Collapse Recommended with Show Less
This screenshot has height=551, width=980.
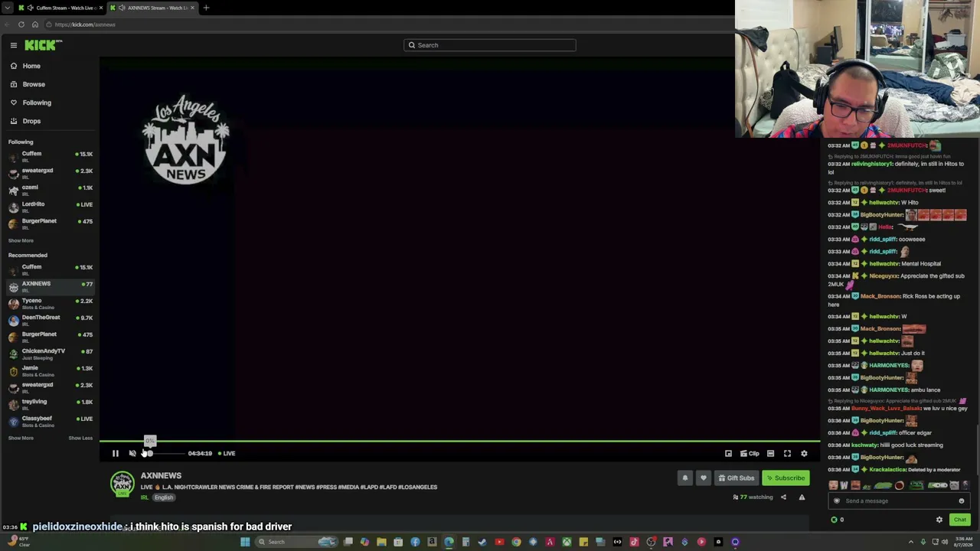(x=80, y=438)
